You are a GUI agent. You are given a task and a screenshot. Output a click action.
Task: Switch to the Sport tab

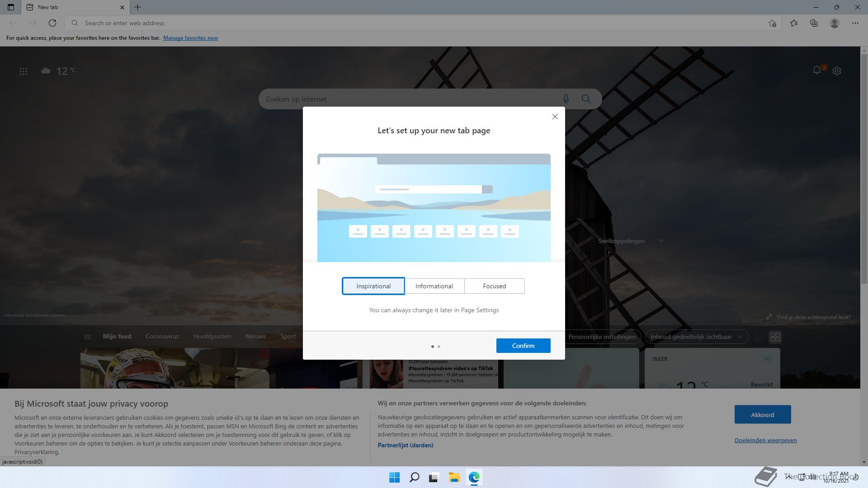coord(288,337)
